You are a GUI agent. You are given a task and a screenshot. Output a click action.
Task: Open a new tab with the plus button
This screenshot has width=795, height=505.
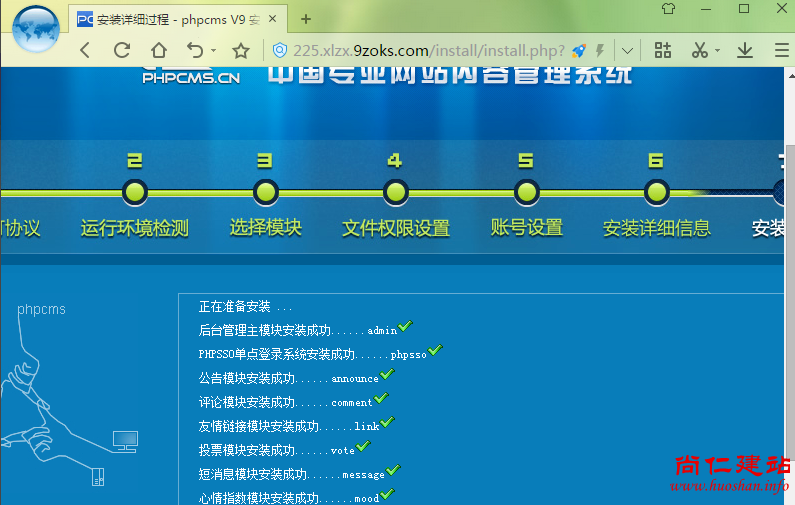click(306, 19)
